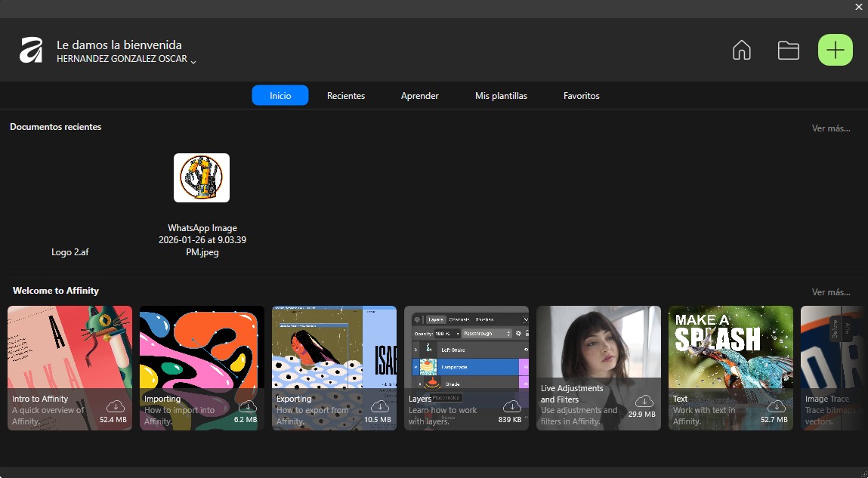The height and width of the screenshot is (478, 868).
Task: Click the Welcome to Affinity heading
Action: pyautogui.click(x=55, y=291)
